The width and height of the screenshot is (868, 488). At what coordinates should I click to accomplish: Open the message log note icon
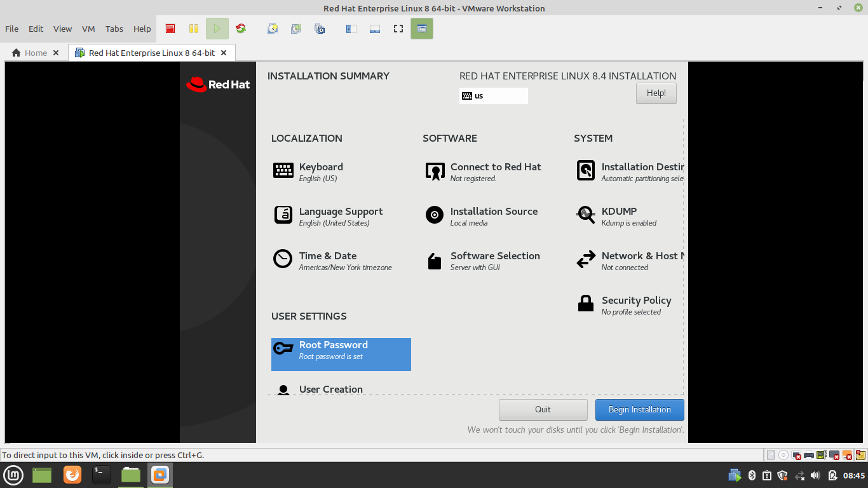point(860,455)
